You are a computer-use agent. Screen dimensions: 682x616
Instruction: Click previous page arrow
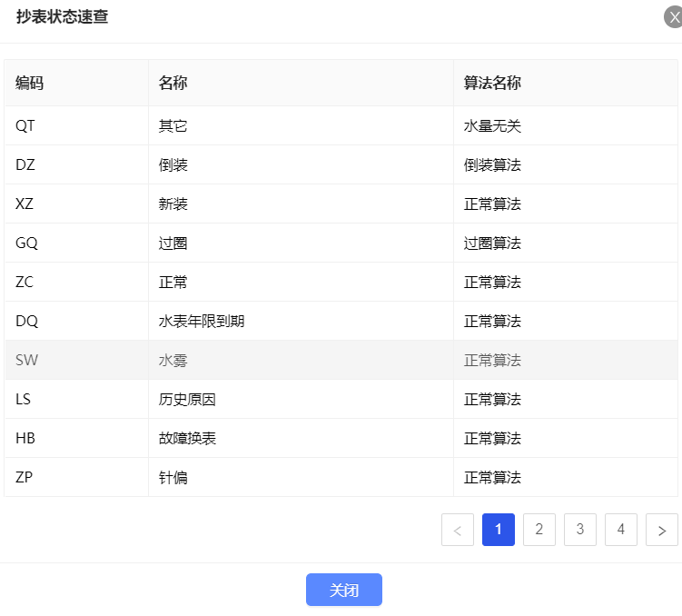click(x=457, y=530)
